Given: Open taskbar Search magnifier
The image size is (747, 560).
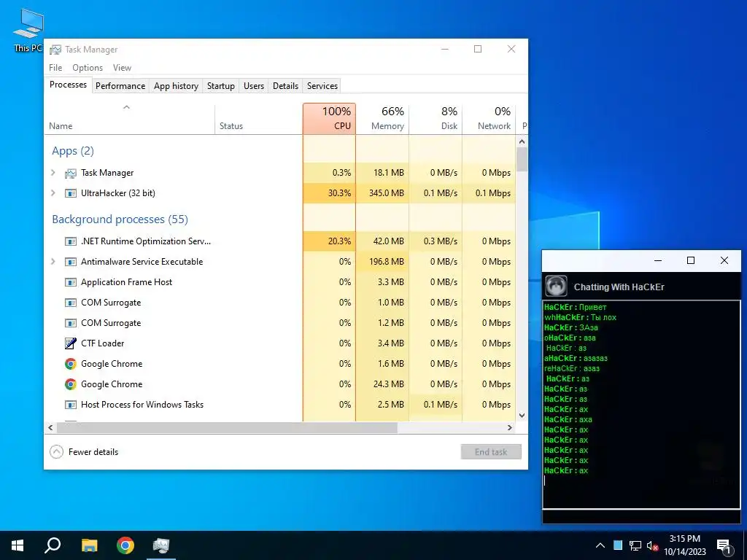Looking at the screenshot, I should [x=53, y=545].
